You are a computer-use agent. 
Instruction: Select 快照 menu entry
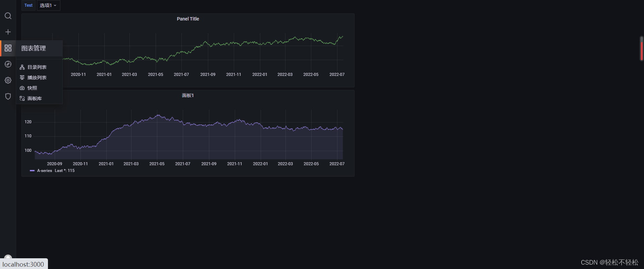39,88
